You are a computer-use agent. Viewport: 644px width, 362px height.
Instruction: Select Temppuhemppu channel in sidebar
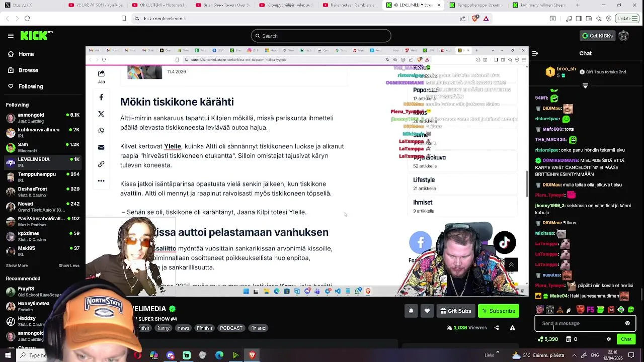click(x=43, y=177)
